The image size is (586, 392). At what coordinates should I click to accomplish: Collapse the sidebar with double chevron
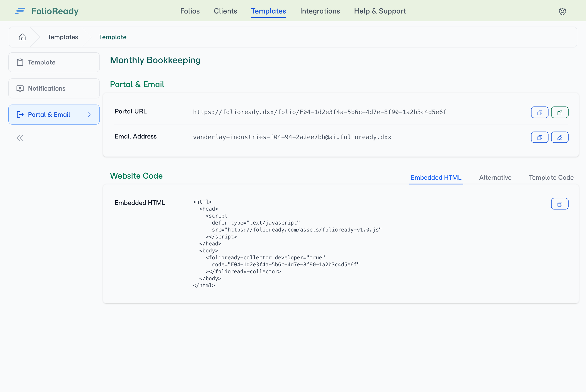pyautogui.click(x=20, y=138)
